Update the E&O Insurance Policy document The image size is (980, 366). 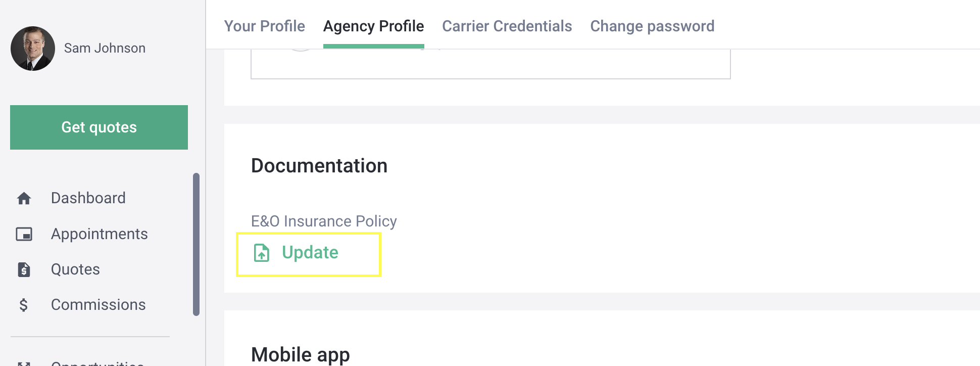pos(309,252)
